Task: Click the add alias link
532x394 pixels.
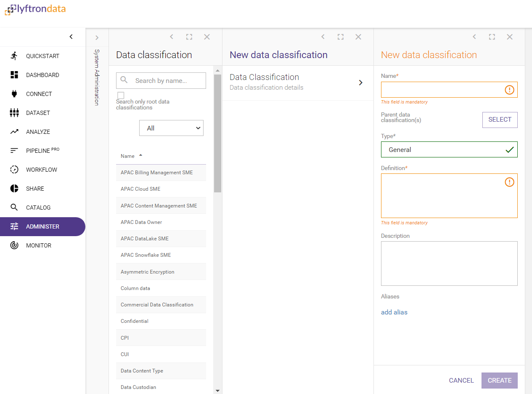Action: [x=394, y=312]
